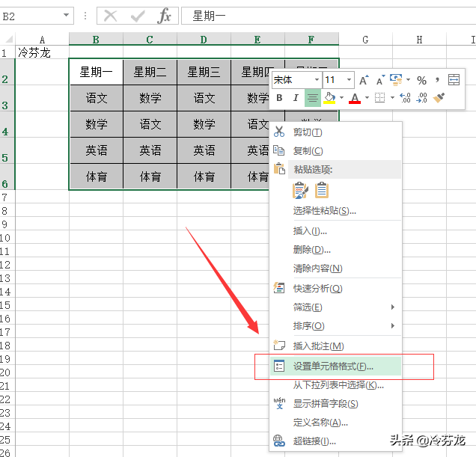Expand accounting format dropdown arrow
The width and height of the screenshot is (476, 457).
408,80
